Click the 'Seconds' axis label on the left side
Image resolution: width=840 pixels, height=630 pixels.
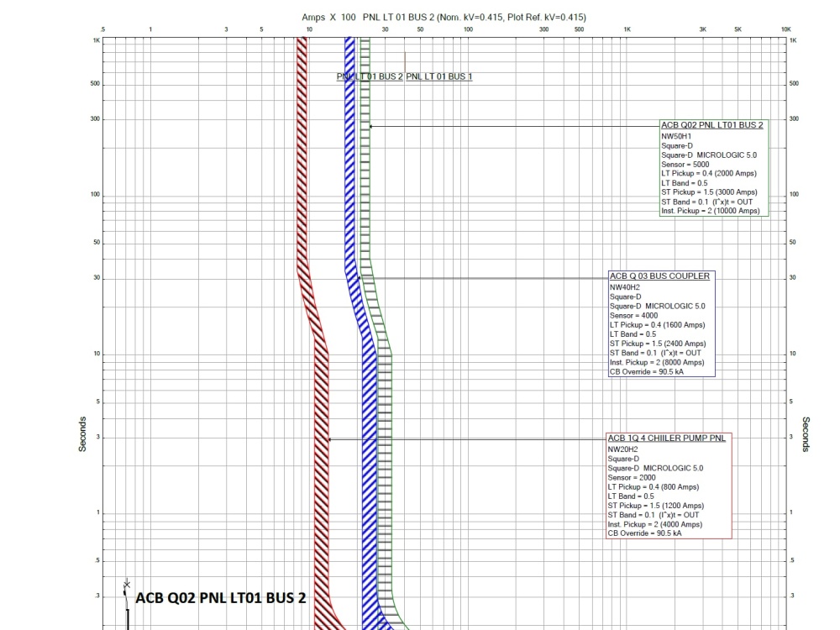[x=82, y=434]
